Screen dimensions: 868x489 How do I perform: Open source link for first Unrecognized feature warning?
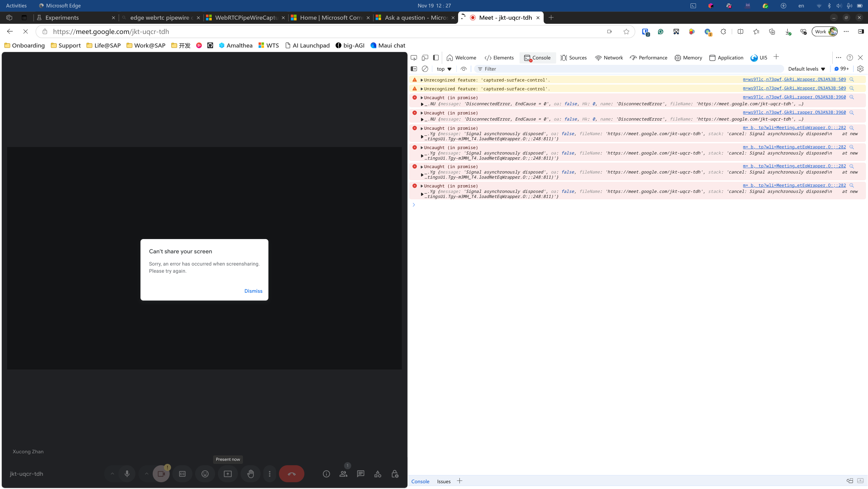(x=794, y=79)
